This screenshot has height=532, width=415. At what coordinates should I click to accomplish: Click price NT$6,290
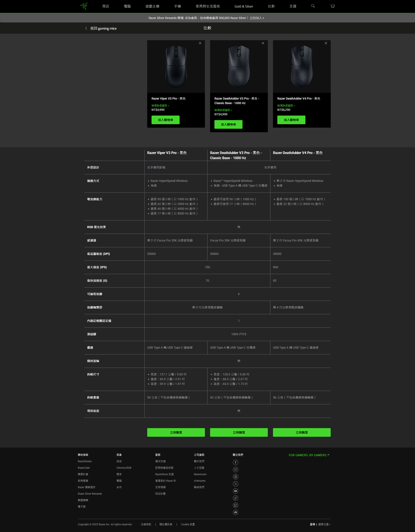tap(284, 110)
